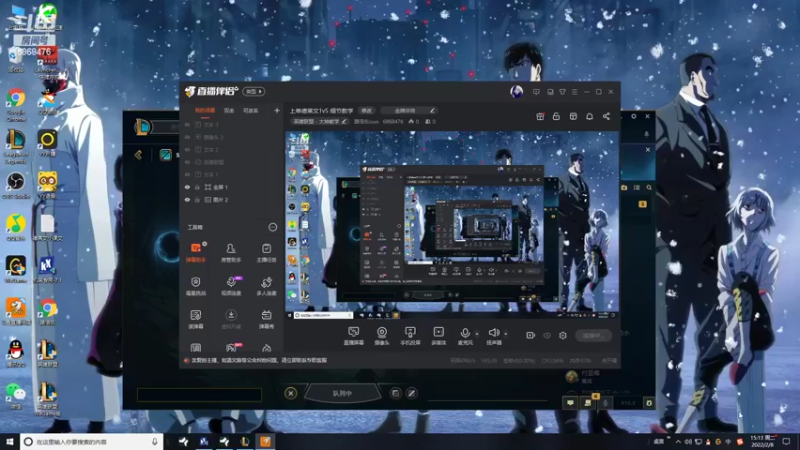Open the funnel icon in title bar
The height and width of the screenshot is (450, 800).
(562, 92)
